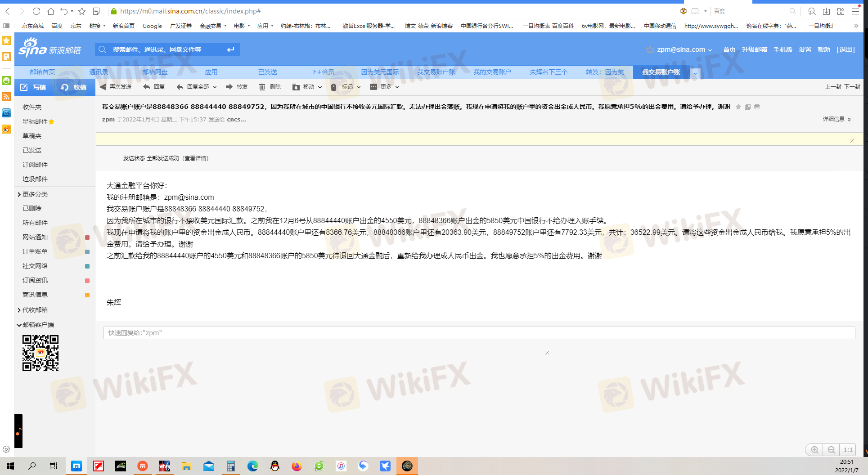Expand 详细信息 message details
Image resolution: width=868 pixels, height=475 pixels.
tap(837, 119)
